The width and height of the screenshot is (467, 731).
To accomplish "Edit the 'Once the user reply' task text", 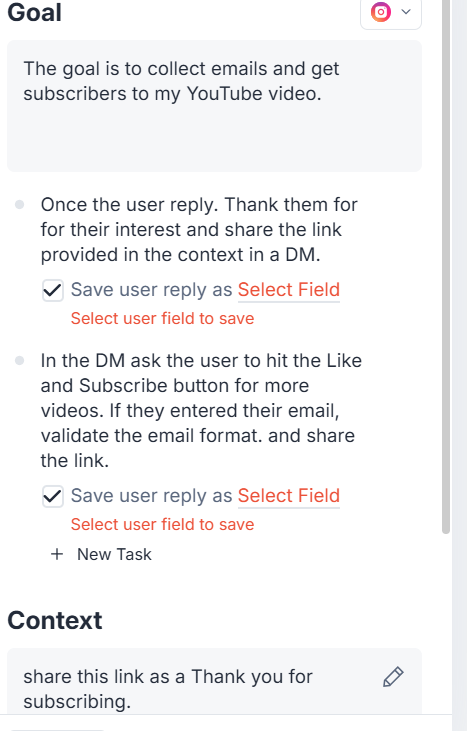I will pos(199,230).
